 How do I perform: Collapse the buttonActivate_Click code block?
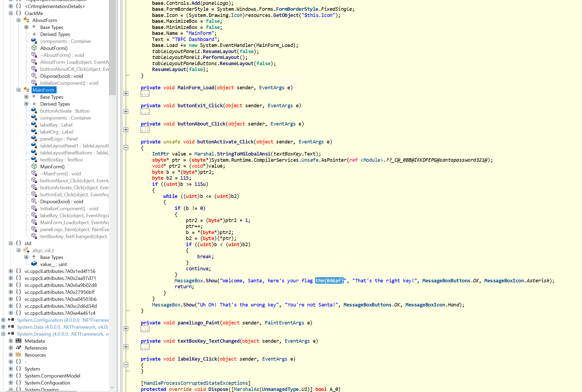[x=126, y=147]
